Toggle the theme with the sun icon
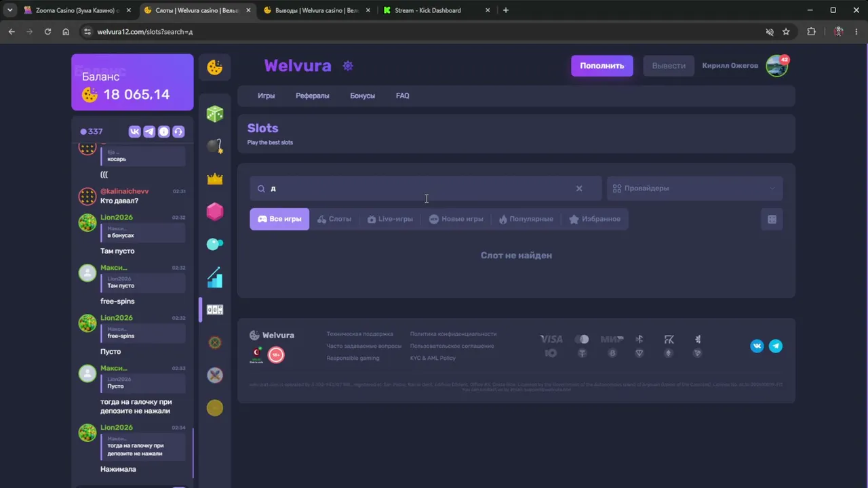The height and width of the screenshot is (488, 868). tap(348, 66)
